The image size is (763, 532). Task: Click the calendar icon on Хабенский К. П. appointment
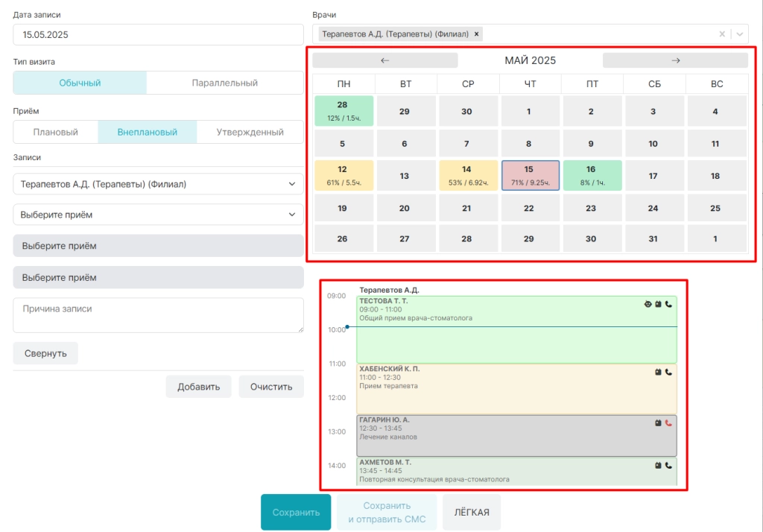tap(658, 372)
